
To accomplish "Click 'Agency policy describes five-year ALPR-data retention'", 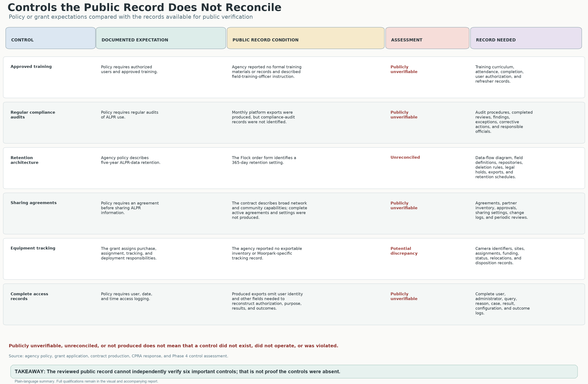I will [131, 160].
